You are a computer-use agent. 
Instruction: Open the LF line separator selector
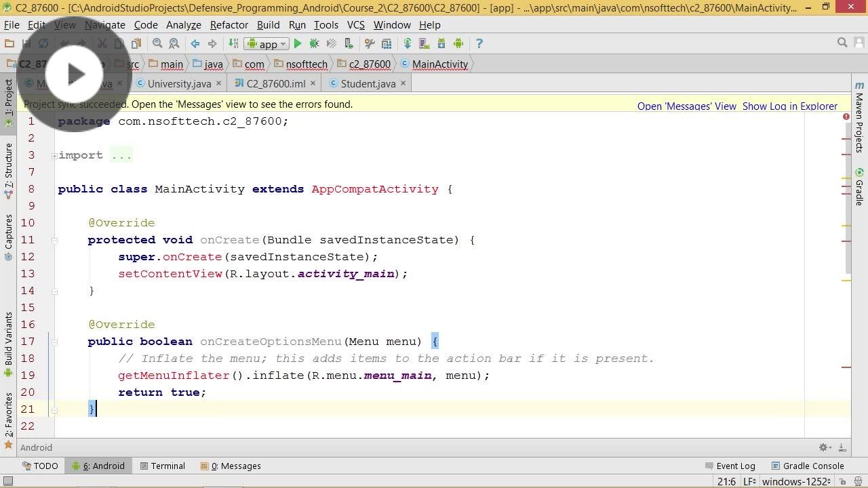tap(749, 481)
